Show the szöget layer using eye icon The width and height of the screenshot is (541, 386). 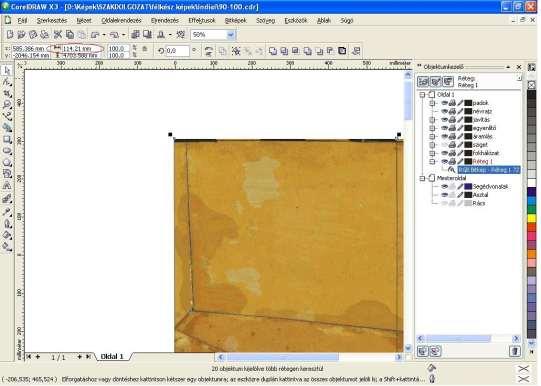click(x=444, y=145)
